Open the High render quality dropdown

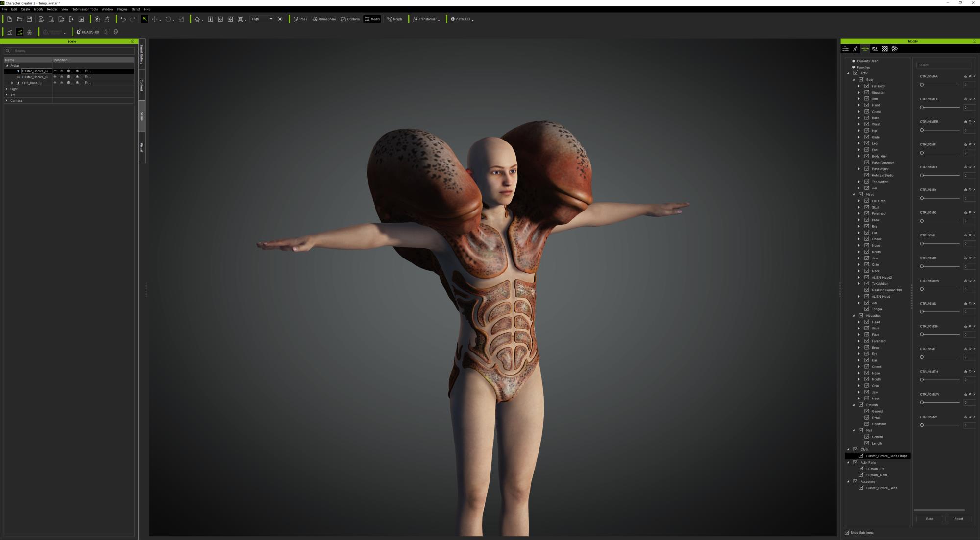point(262,19)
